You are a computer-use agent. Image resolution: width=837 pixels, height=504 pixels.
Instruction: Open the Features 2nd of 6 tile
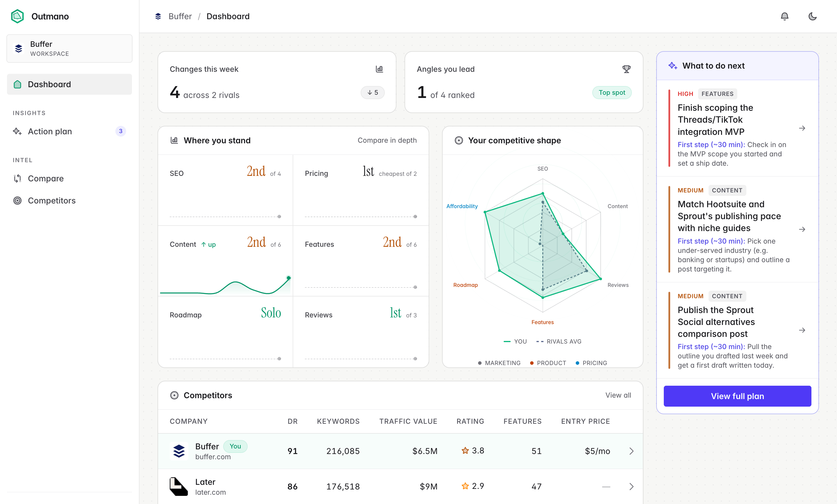pyautogui.click(x=361, y=261)
